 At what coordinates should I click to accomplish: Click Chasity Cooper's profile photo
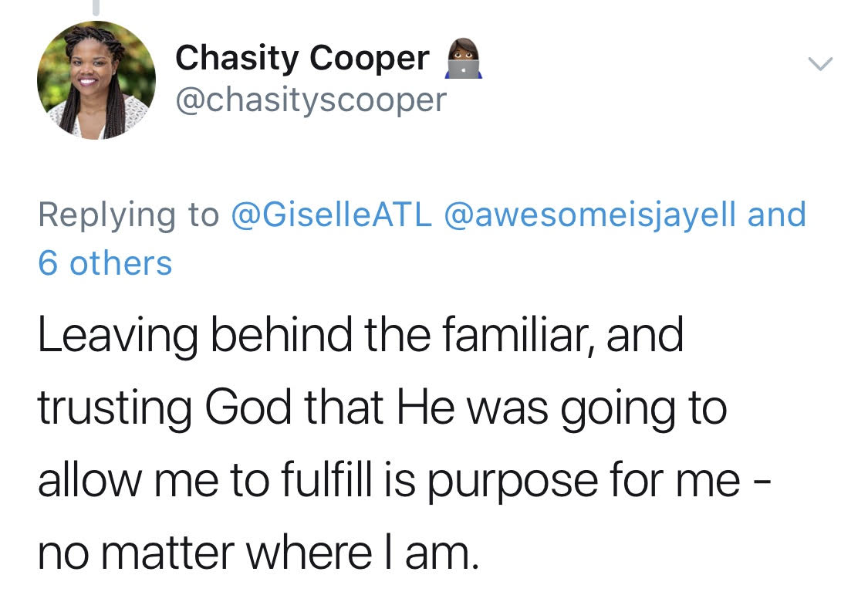96,80
